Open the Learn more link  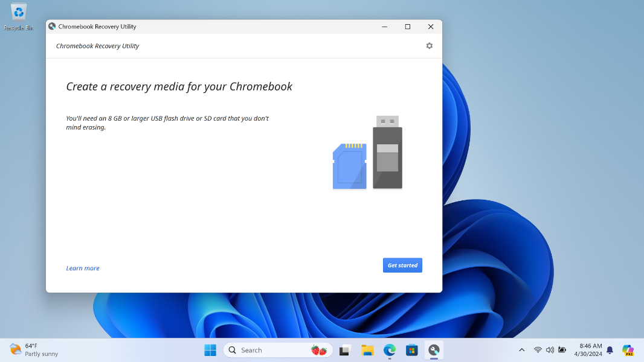tap(83, 268)
